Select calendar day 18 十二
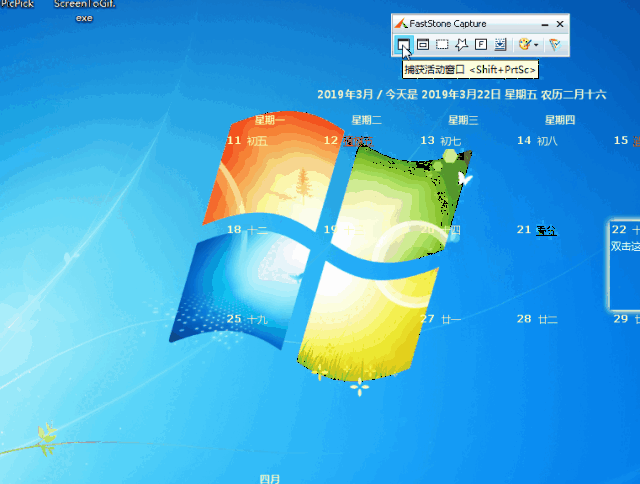The width and height of the screenshot is (640, 484). 247,230
